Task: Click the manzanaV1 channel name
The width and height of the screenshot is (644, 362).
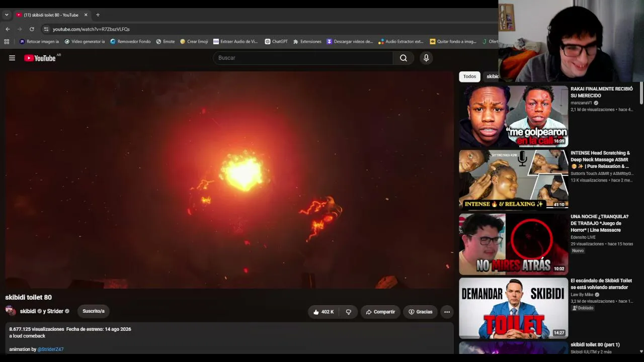Action: pyautogui.click(x=581, y=103)
